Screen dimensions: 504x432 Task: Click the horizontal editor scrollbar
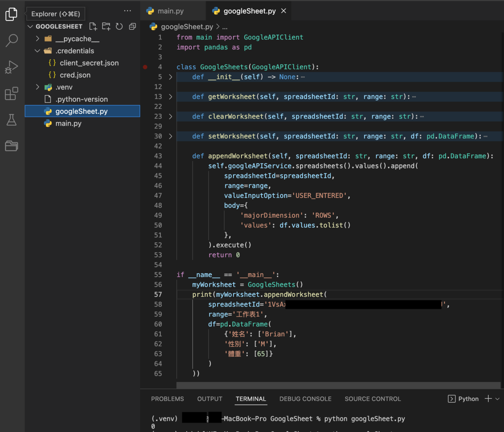(339, 385)
